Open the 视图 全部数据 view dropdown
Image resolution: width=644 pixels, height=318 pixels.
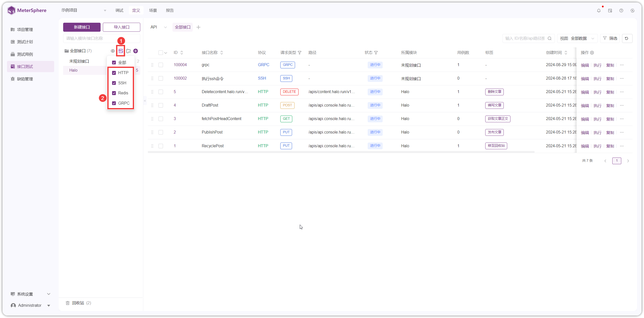click(577, 38)
